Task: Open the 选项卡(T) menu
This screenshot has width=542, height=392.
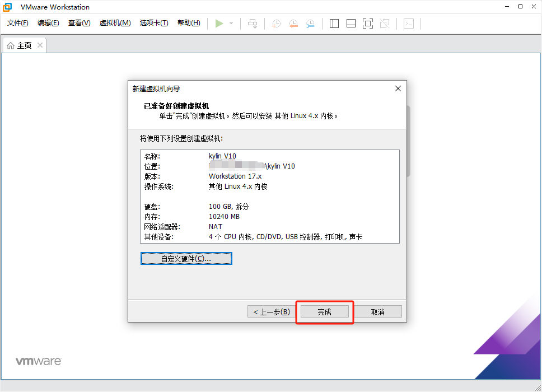Action: (x=154, y=23)
